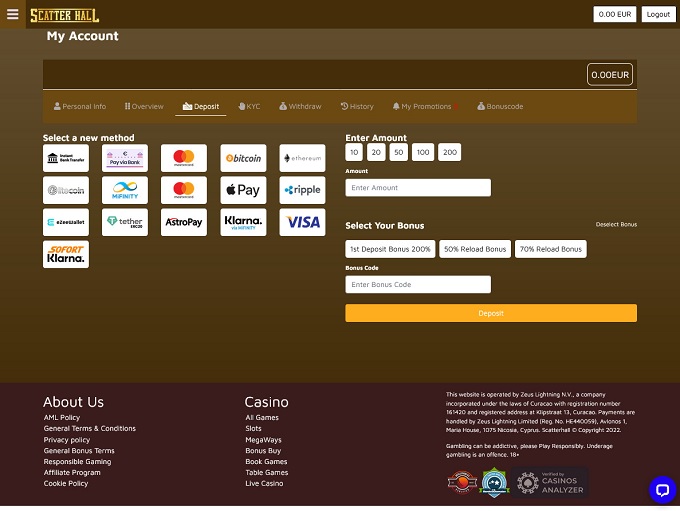The image size is (680, 511).
Task: Open the KYC tab
Action: [x=248, y=106]
